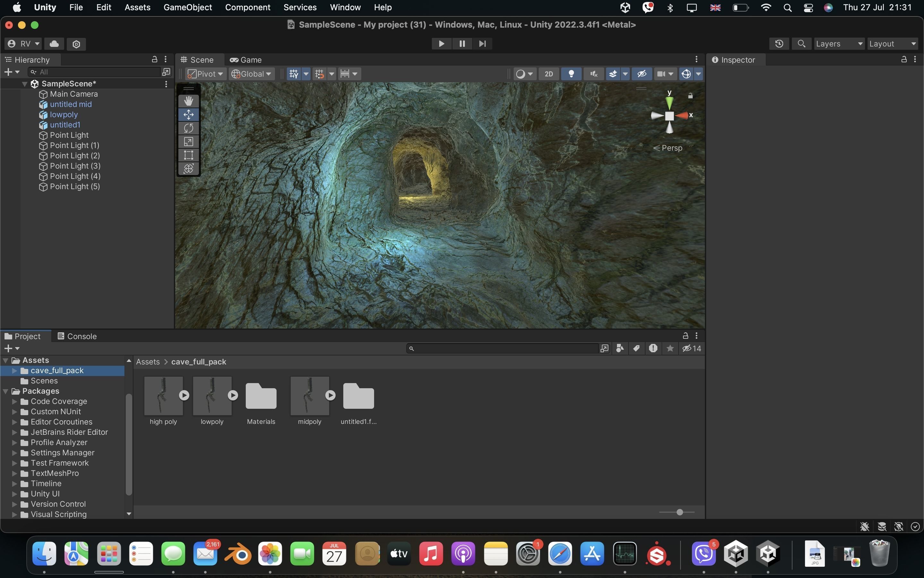The image size is (924, 578).
Task: Open the Pivot/Center dropdown
Action: coord(206,74)
